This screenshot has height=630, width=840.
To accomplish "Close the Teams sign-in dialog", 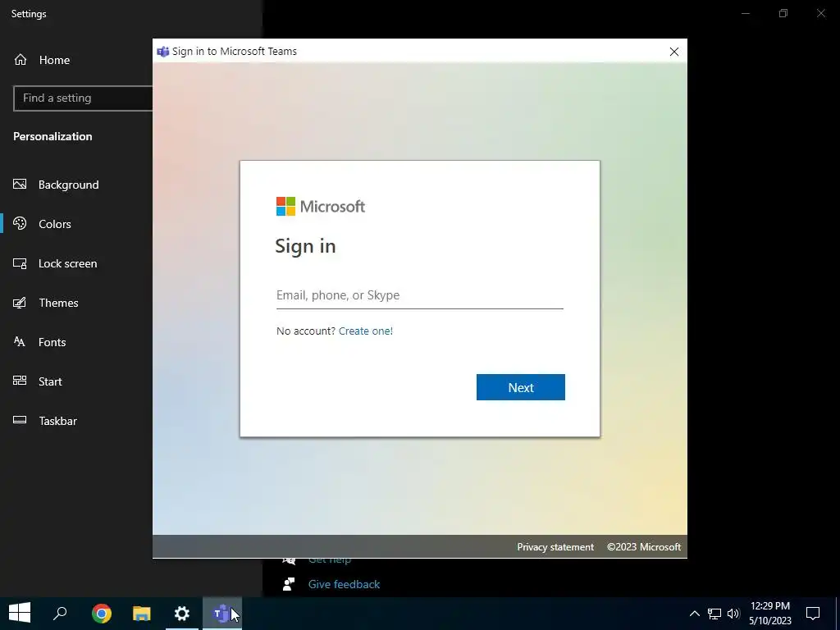I will pos(674,52).
